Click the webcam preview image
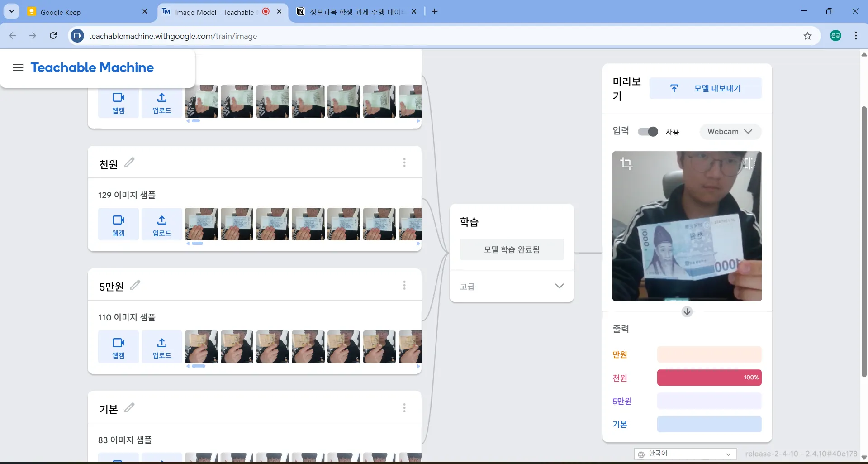The width and height of the screenshot is (868, 464). tap(687, 226)
